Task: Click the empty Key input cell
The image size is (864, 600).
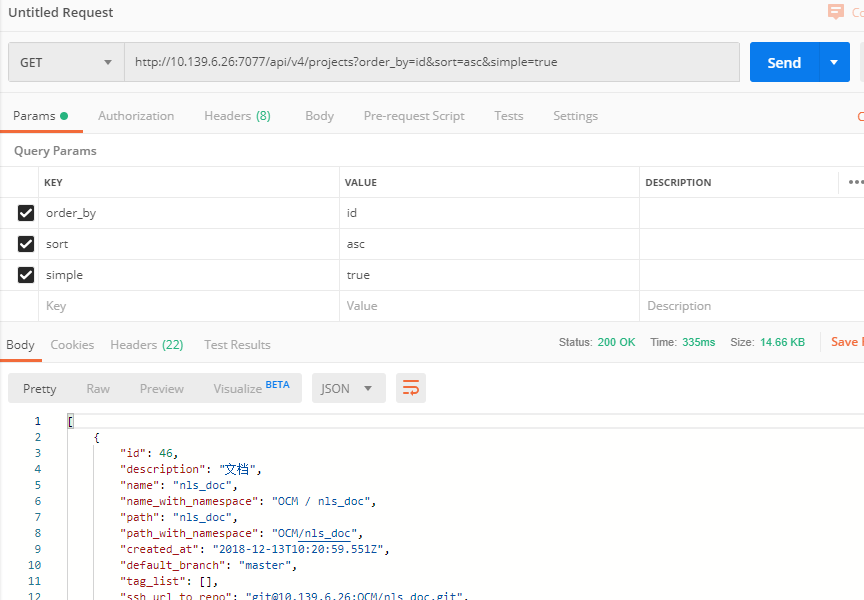Action: 190,306
